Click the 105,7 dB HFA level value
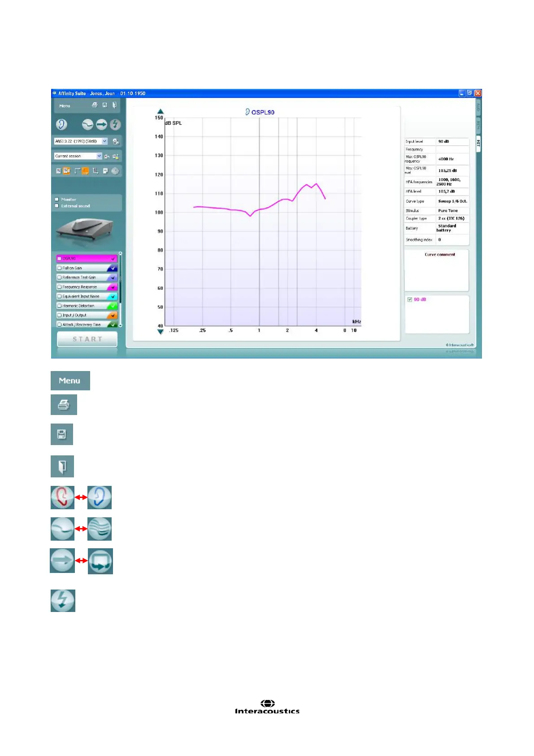This screenshot has height=756, width=534. tap(446, 191)
